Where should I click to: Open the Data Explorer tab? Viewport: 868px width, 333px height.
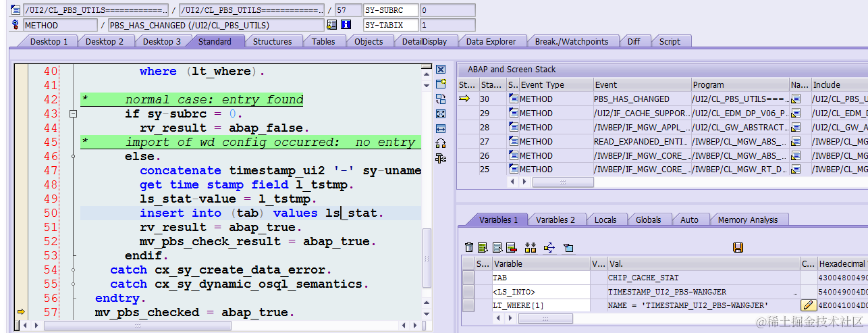point(491,41)
